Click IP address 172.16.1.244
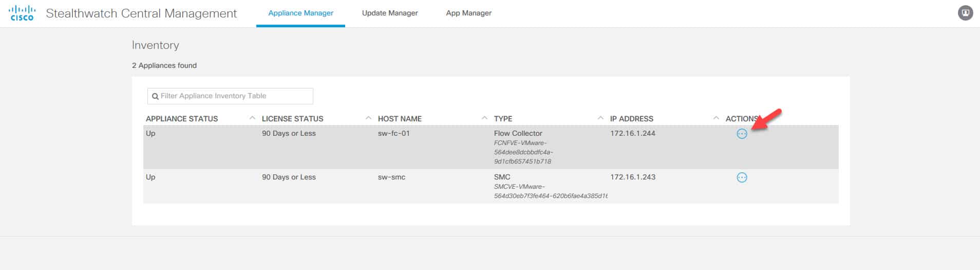Viewport: 980px width, 270px height. [633, 133]
